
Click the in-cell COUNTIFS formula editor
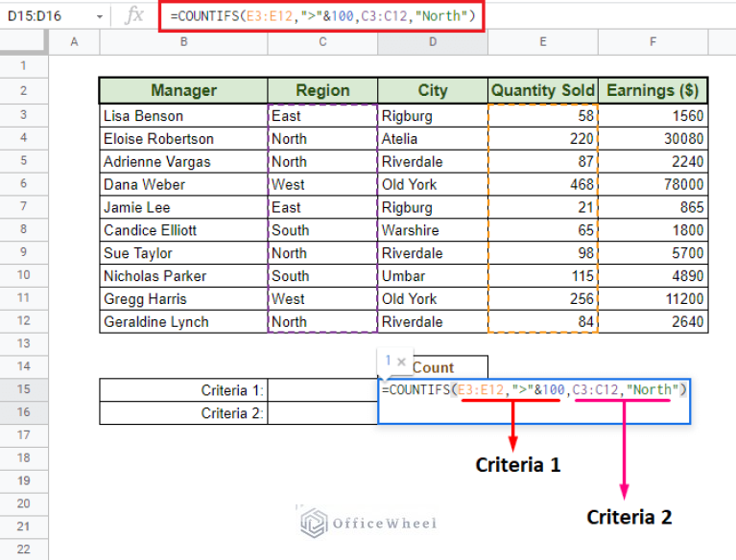point(534,390)
